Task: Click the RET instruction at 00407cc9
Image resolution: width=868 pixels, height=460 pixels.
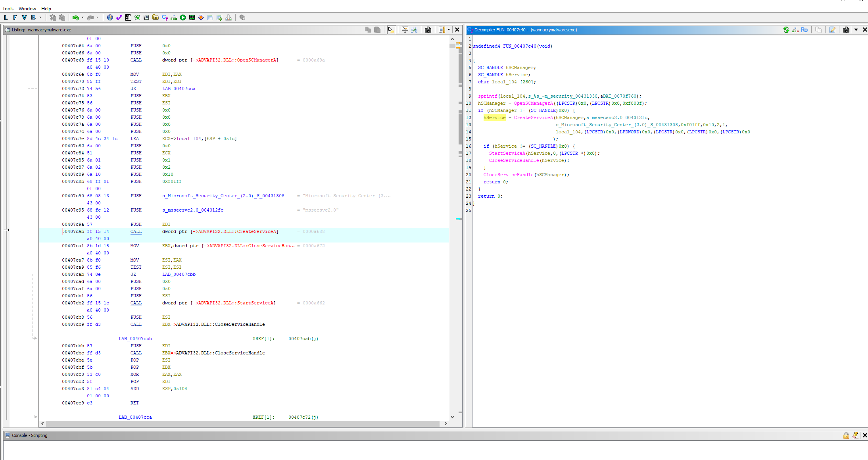Action: point(135,403)
